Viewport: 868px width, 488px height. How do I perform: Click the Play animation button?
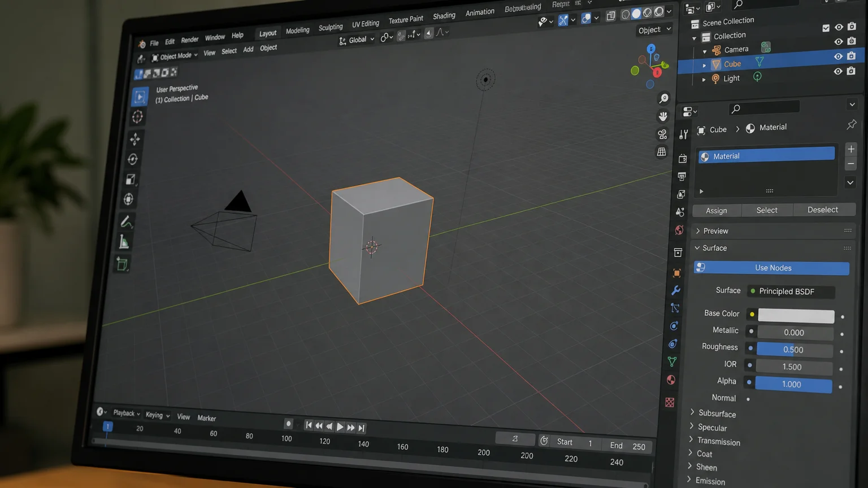[x=340, y=427]
